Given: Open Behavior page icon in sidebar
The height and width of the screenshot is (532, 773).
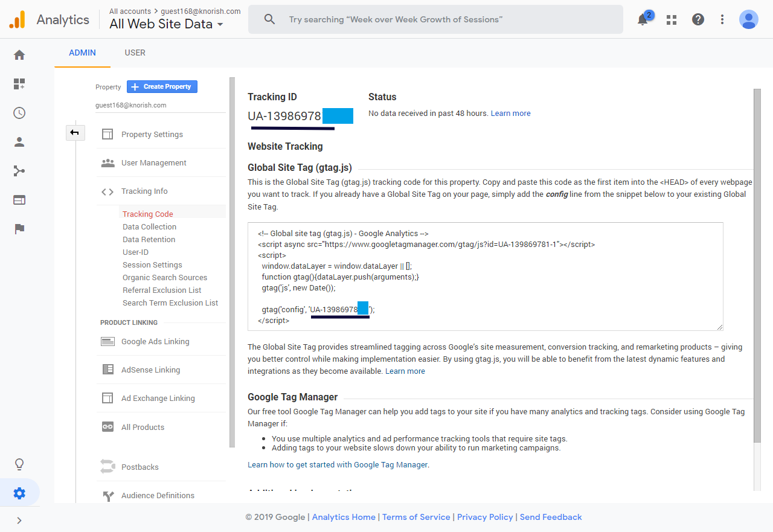Looking at the screenshot, I should click(x=19, y=200).
